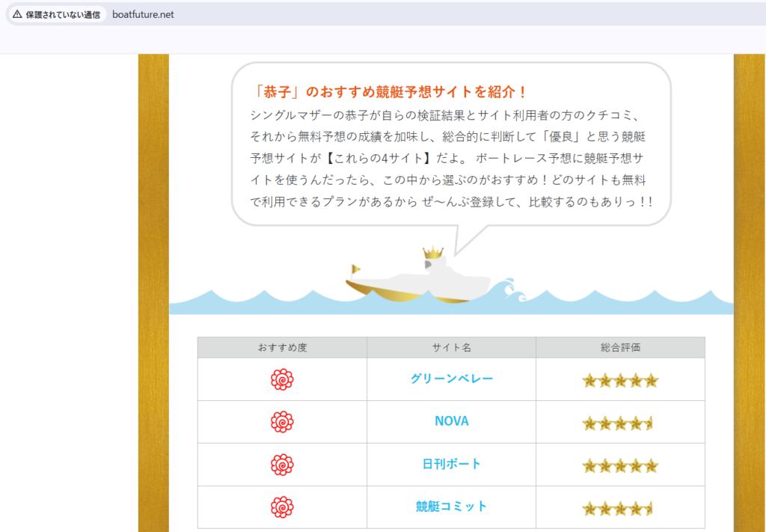
Task: Click the insecure connection warning icon
Action: [x=17, y=14]
